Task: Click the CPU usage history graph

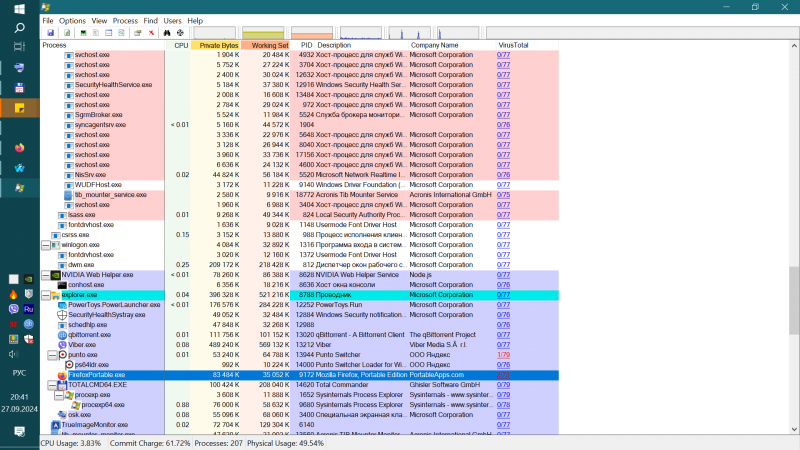Action: [214, 33]
